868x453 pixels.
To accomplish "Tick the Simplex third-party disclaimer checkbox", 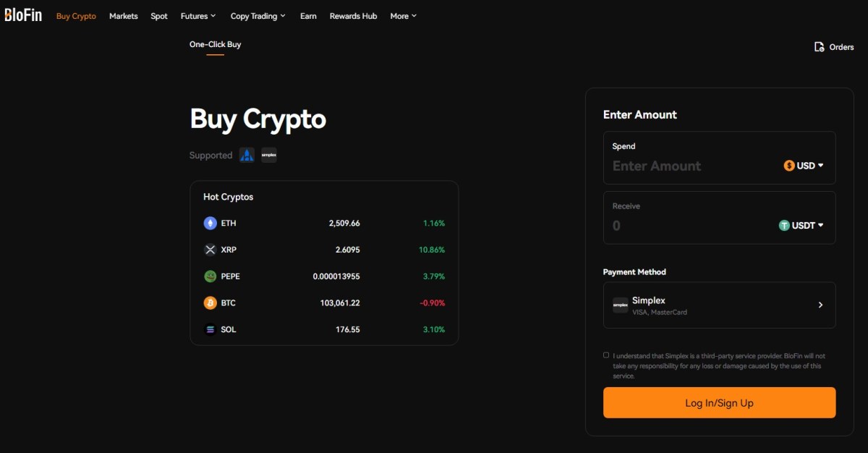I will pos(606,355).
